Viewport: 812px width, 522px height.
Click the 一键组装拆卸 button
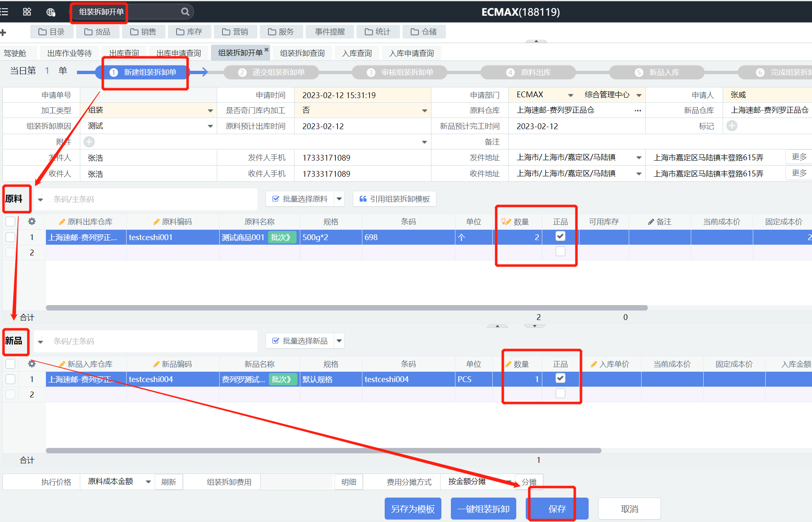point(483,509)
